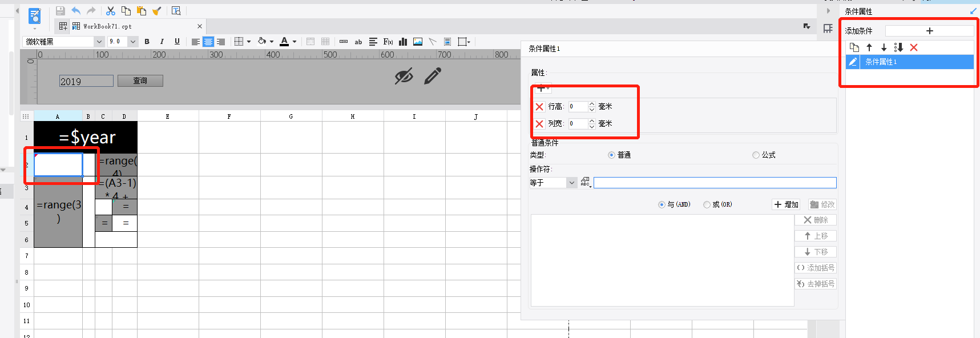The height and width of the screenshot is (338, 980).
Task: Undo the last action
Action: 76,11
